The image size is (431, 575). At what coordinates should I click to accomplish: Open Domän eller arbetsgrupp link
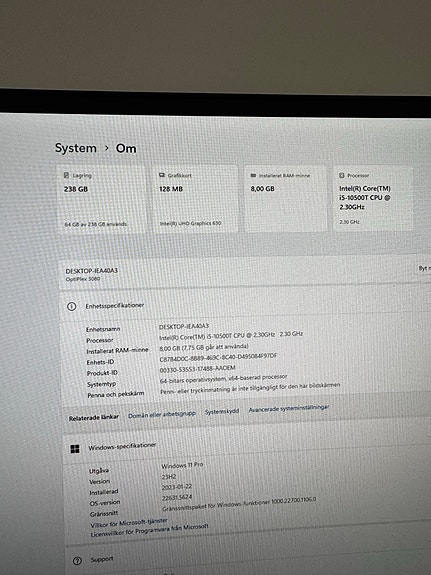(x=162, y=414)
